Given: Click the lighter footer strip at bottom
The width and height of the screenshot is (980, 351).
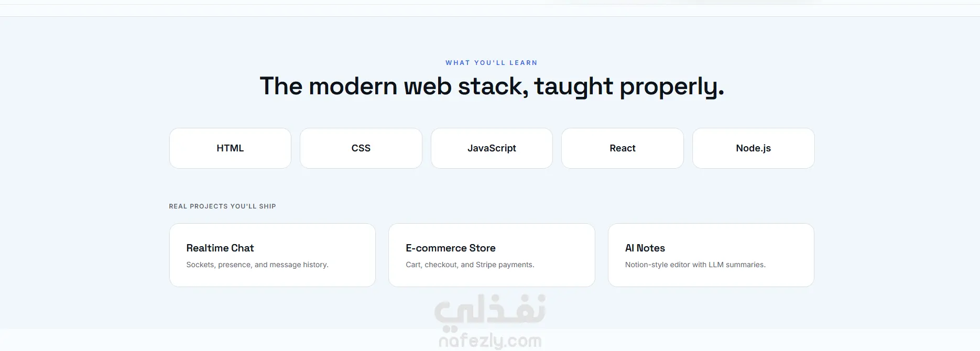Looking at the screenshot, I should (x=490, y=340).
